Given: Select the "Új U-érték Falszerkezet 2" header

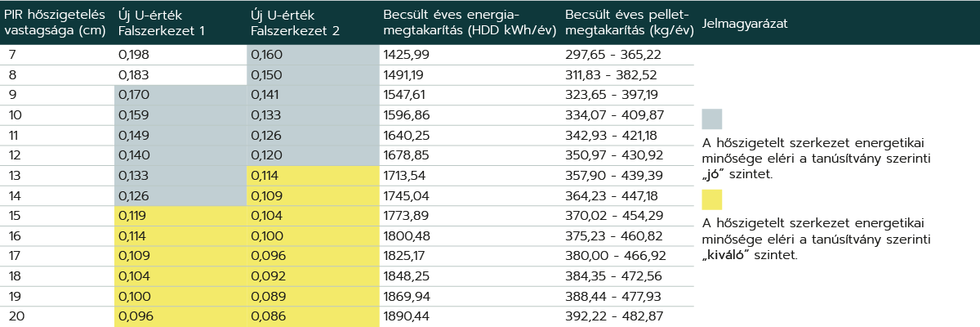Looking at the screenshot, I should (295, 24).
